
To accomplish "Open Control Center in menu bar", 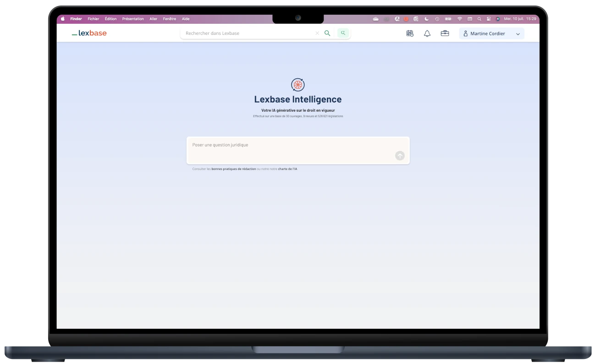I will click(489, 19).
